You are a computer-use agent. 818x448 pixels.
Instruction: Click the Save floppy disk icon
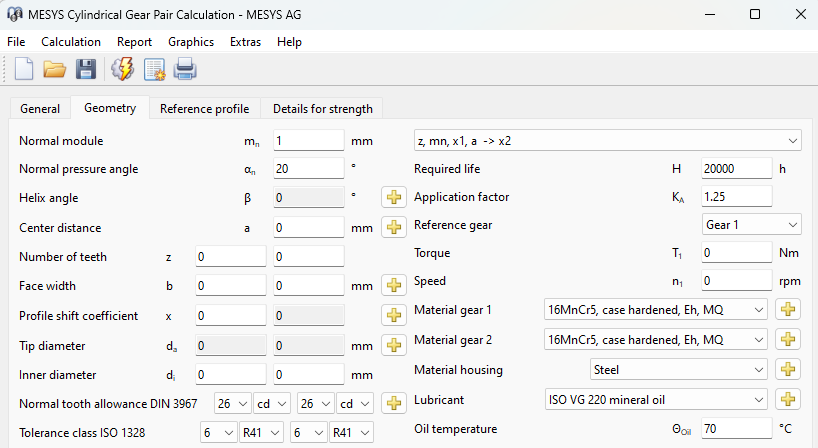pyautogui.click(x=86, y=69)
